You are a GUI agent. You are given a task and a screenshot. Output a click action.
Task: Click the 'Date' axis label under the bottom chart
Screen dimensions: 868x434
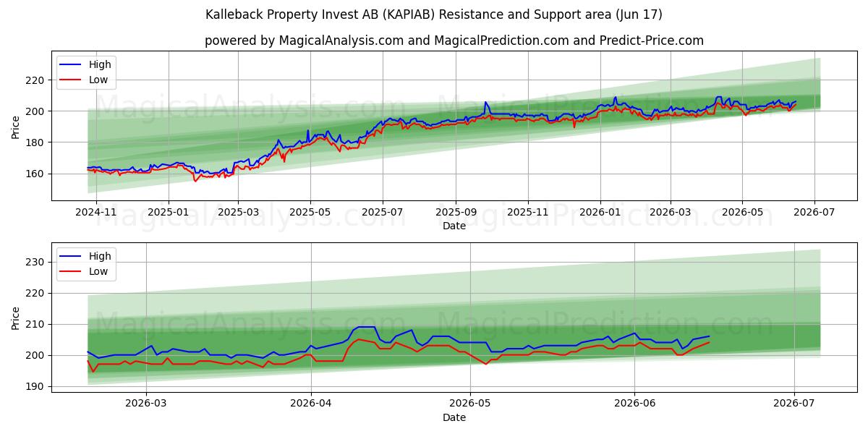coord(454,417)
